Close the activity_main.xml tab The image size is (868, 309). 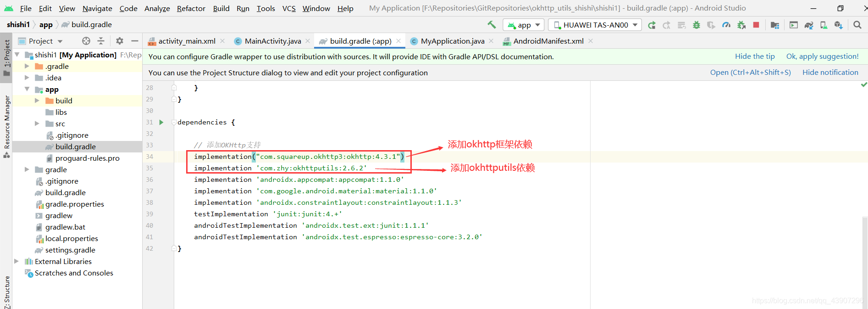[222, 41]
